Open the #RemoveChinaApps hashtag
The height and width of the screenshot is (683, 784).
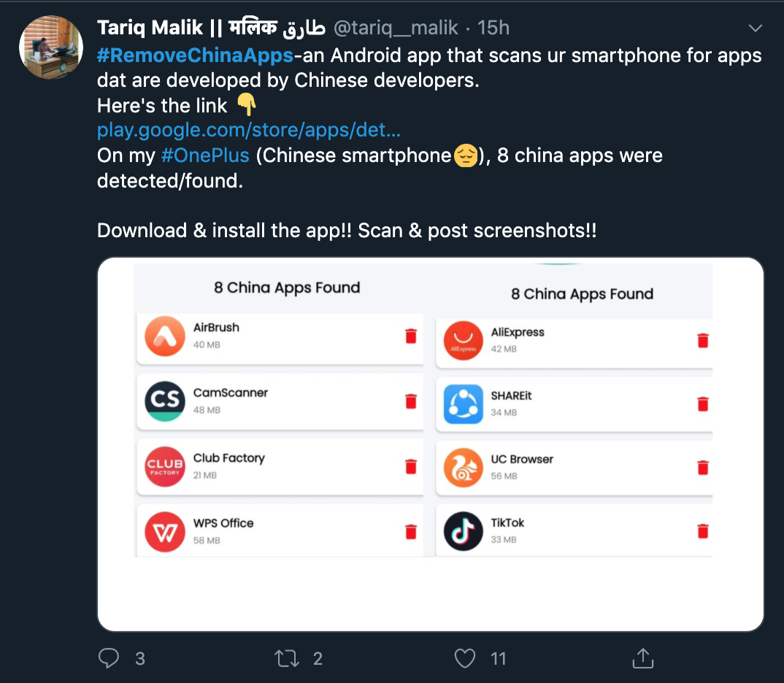pyautogui.click(x=195, y=55)
